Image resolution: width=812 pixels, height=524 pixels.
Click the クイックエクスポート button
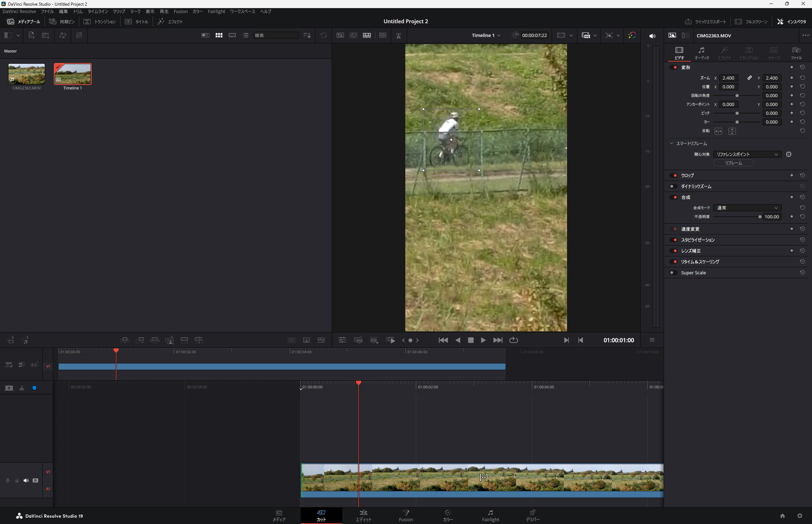point(706,21)
